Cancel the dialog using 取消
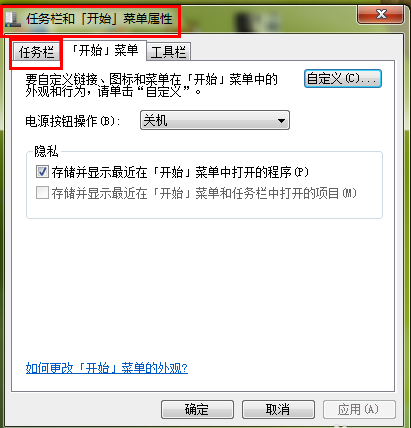Screen dimensions: 411x428 (x=278, y=409)
